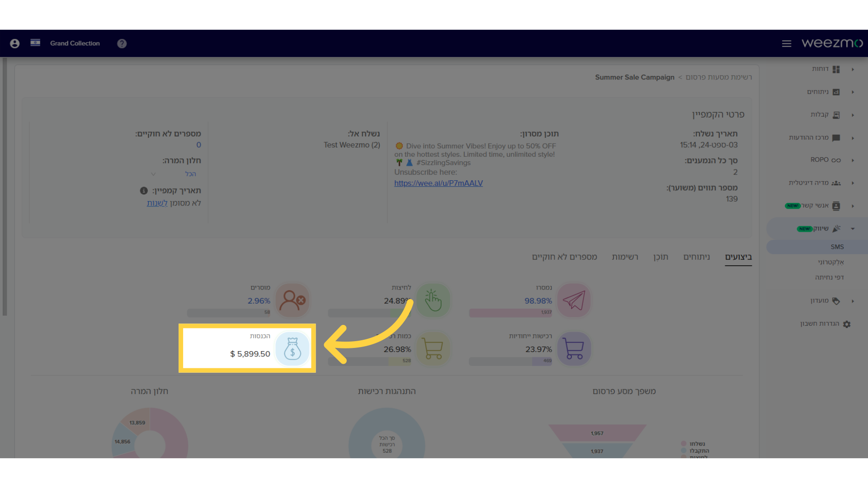This screenshot has height=488, width=868.
Task: Expand the דוחות sidebar menu arrow
Action: [853, 70]
